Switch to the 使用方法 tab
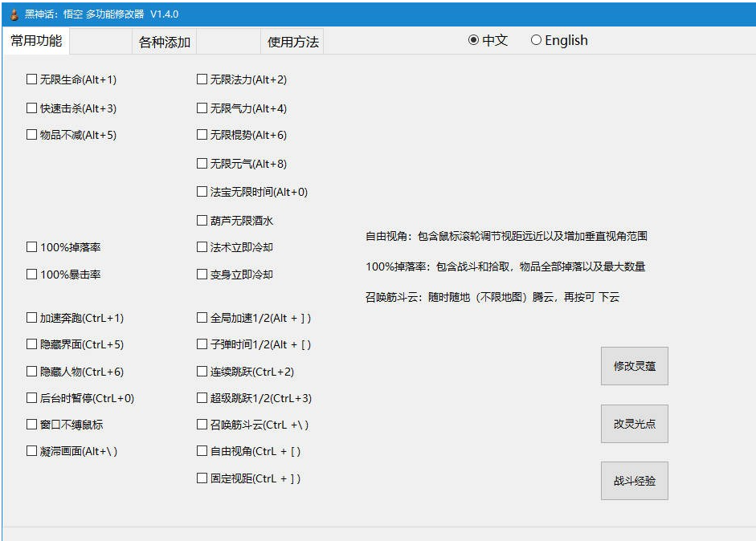This screenshot has width=756, height=541. click(x=292, y=42)
